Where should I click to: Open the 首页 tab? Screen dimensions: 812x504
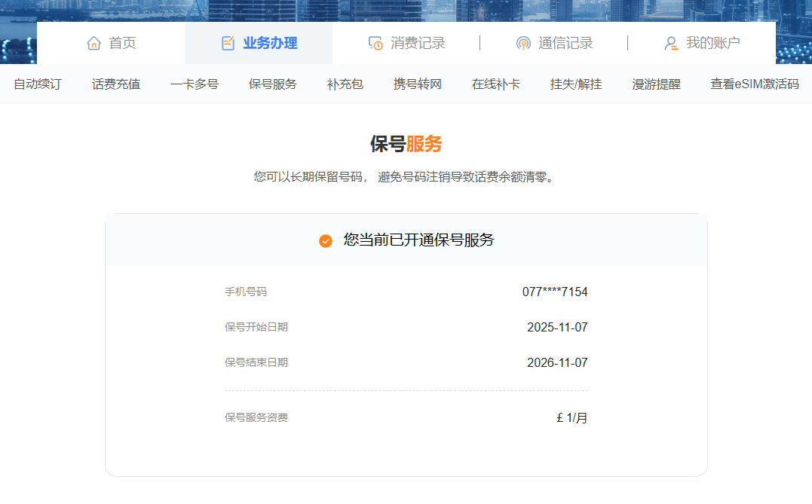(122, 43)
